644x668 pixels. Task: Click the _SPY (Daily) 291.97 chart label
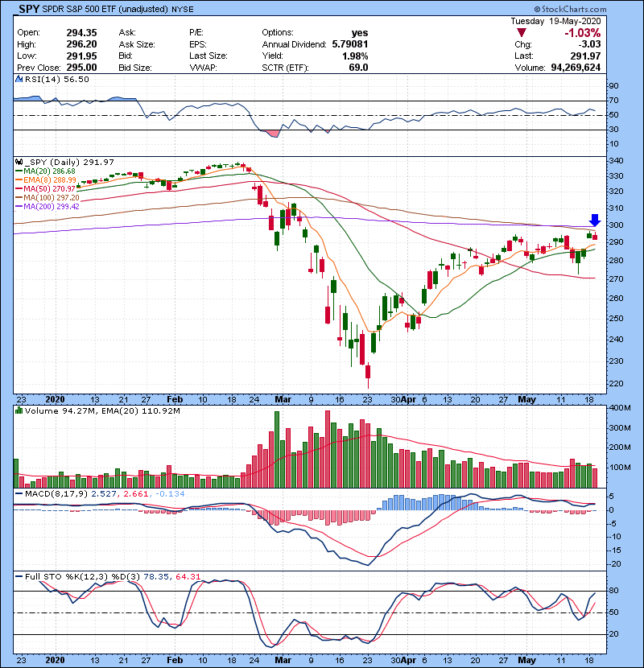point(69,163)
